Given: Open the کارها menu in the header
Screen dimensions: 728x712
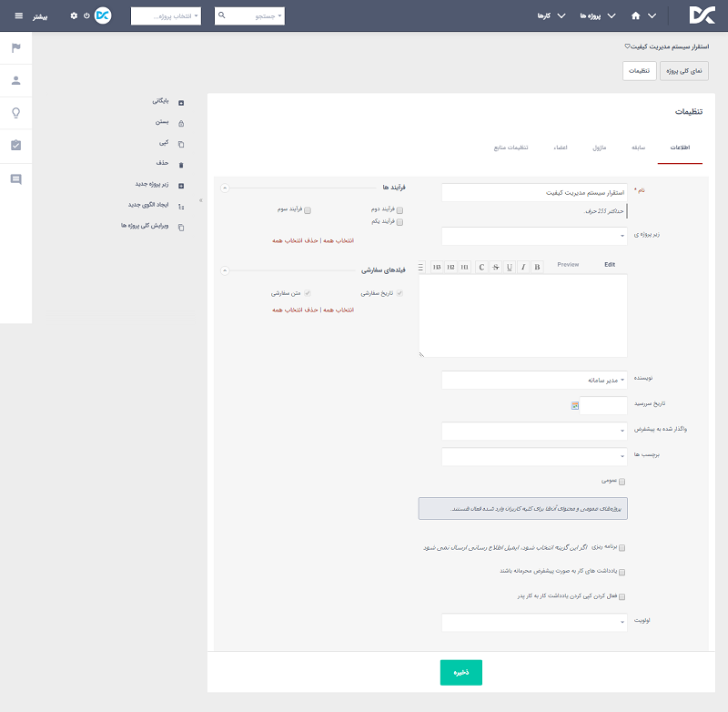Looking at the screenshot, I should (x=551, y=15).
